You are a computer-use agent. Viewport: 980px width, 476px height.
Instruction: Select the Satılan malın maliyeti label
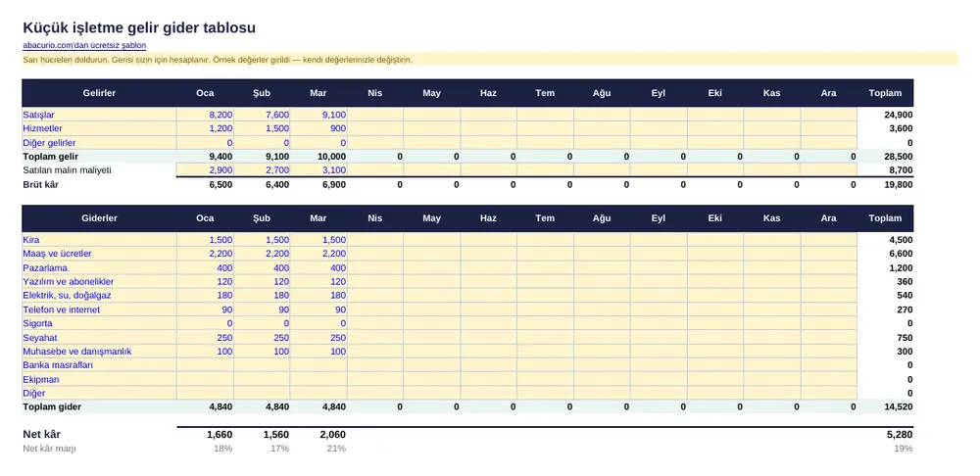[67, 169]
